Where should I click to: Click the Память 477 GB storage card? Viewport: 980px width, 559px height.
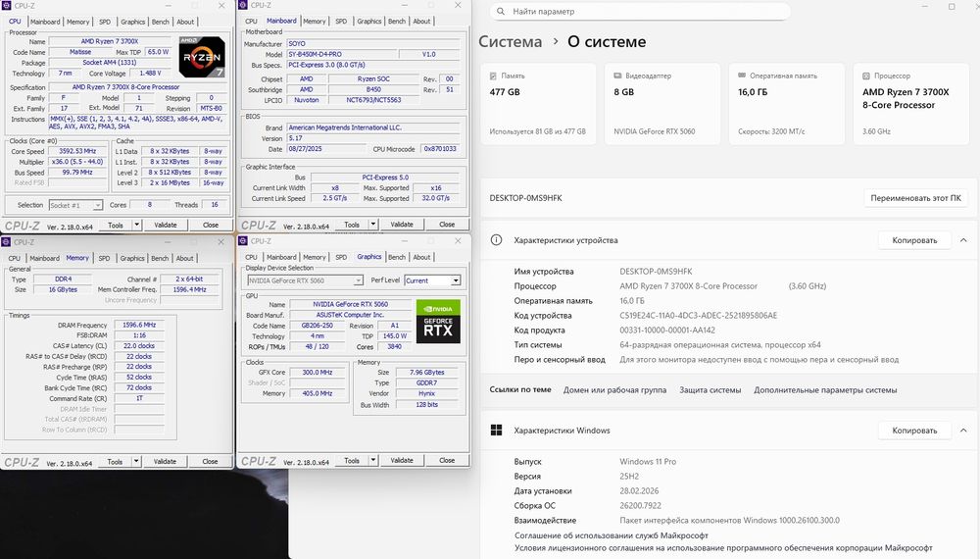tap(538, 104)
